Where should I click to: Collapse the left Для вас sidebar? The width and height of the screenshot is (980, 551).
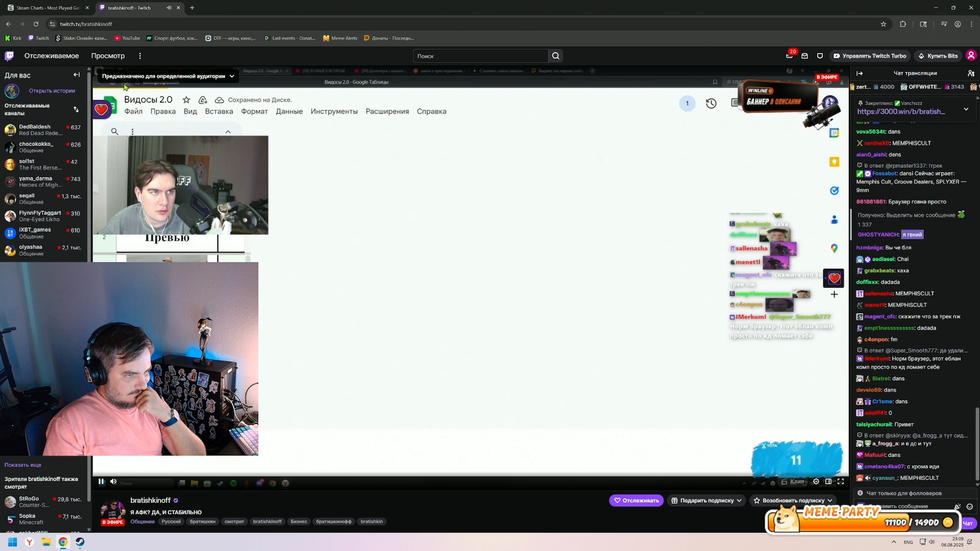pyautogui.click(x=77, y=75)
